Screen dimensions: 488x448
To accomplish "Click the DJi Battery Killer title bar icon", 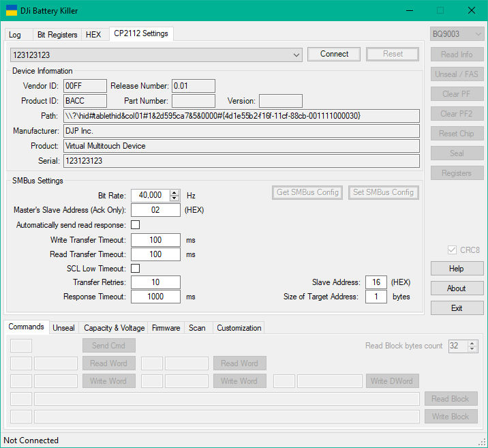I will (12, 10).
